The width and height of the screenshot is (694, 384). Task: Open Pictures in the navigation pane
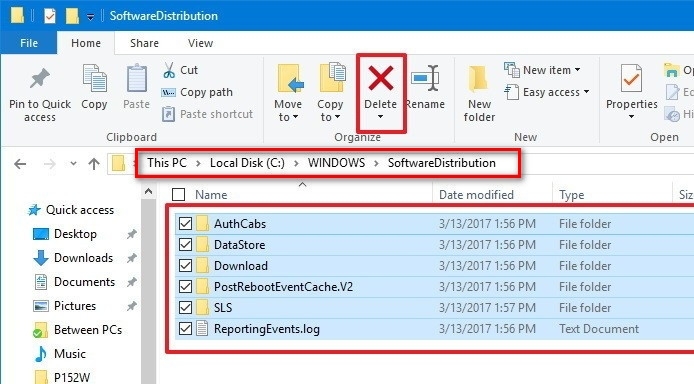75,306
